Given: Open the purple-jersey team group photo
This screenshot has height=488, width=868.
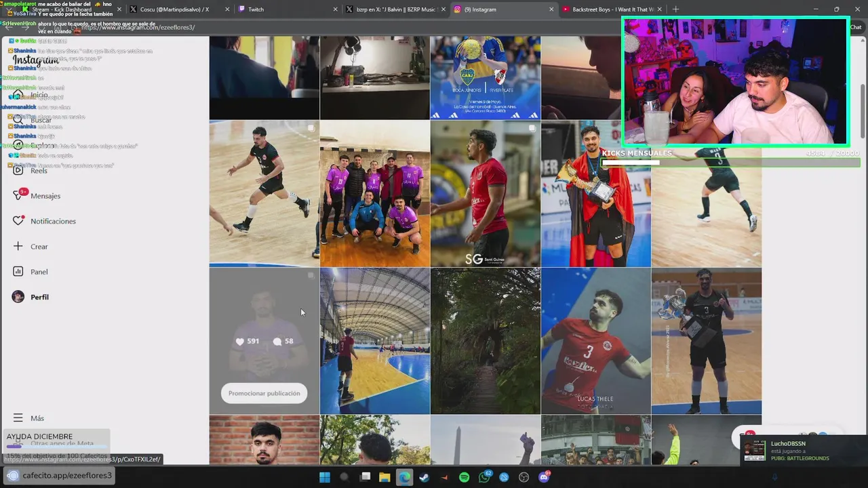Looking at the screenshot, I should coord(375,194).
